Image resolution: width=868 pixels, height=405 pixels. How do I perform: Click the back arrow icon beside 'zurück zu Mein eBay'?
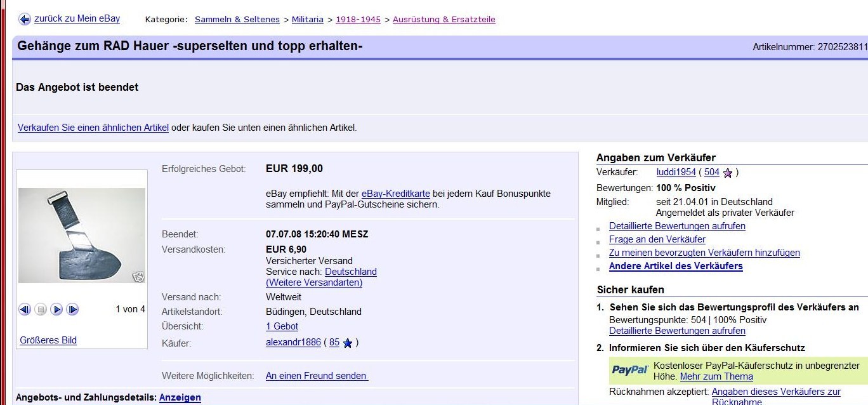(25, 19)
